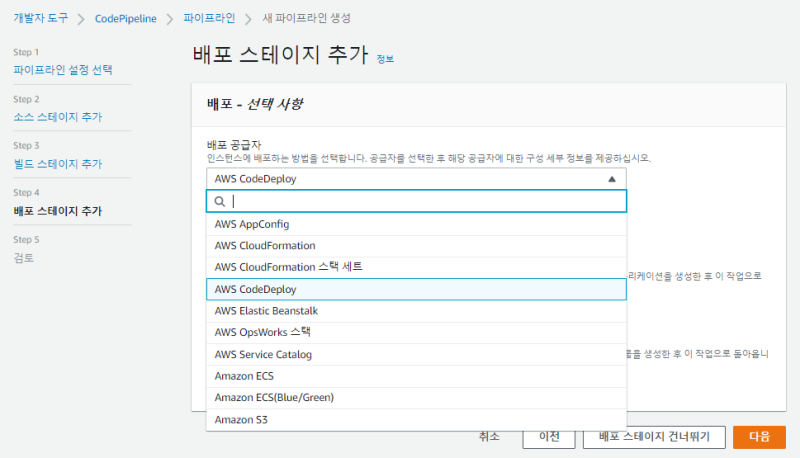The height and width of the screenshot is (458, 800).
Task: Click the search magnifier icon in dropdown
Action: [x=220, y=201]
